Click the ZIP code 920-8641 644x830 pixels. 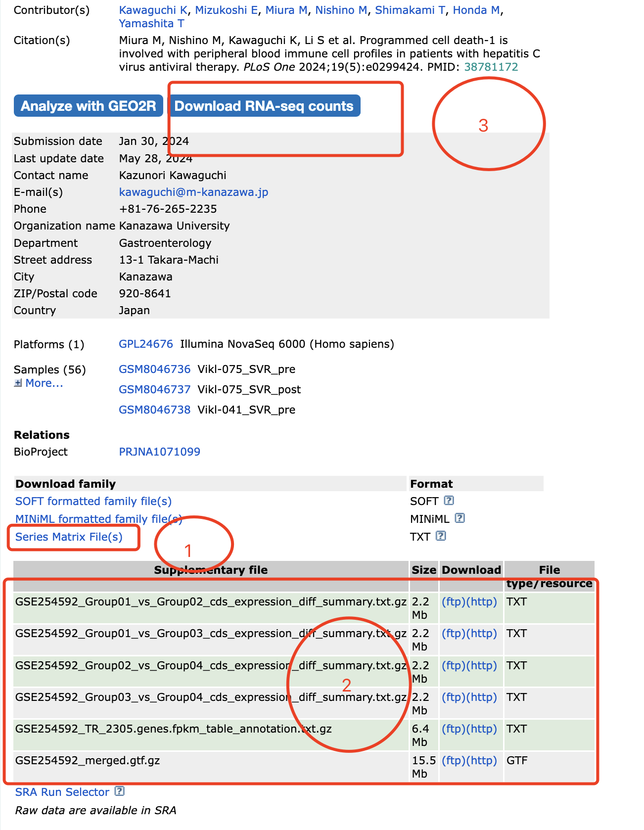tap(145, 293)
